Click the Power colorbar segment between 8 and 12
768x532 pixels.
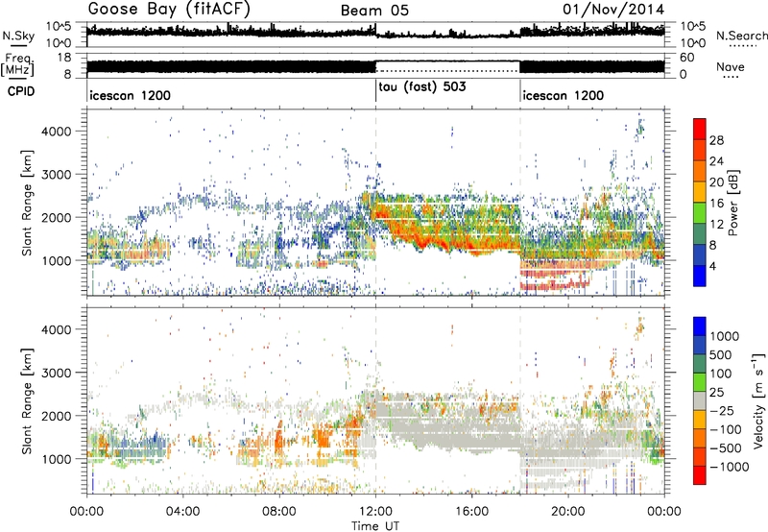pos(700,234)
